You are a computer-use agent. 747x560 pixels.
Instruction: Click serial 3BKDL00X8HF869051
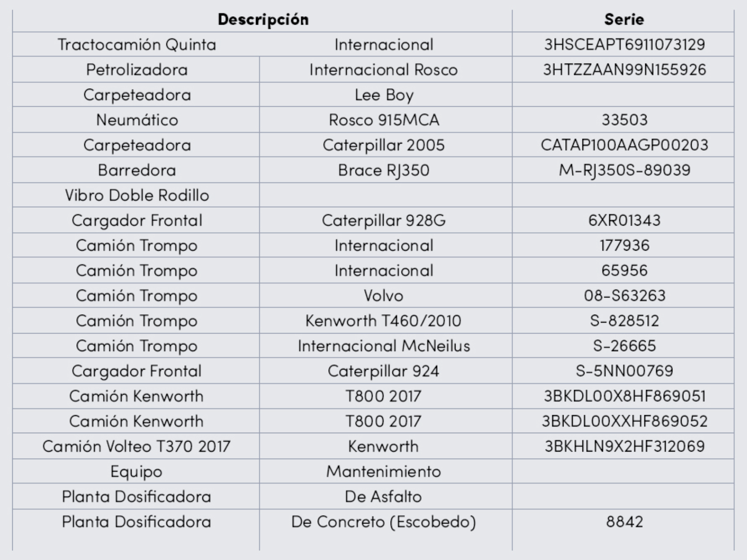624,396
